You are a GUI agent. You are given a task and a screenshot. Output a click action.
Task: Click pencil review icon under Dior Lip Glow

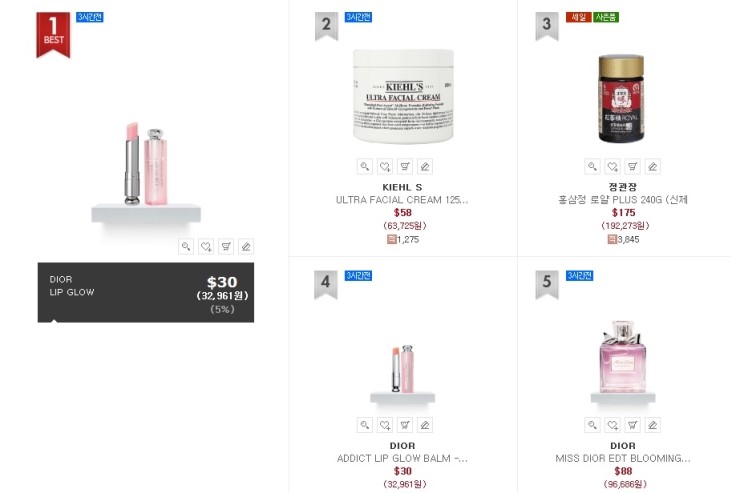coord(246,246)
